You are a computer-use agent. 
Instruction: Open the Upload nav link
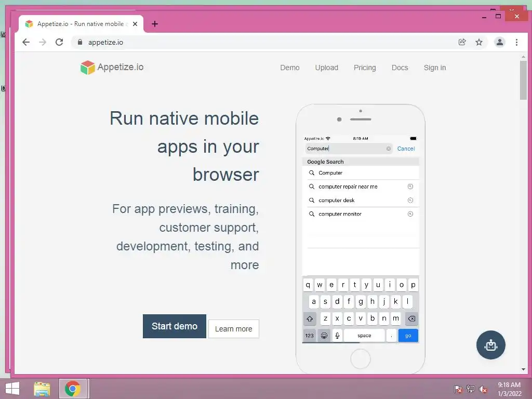pos(326,68)
